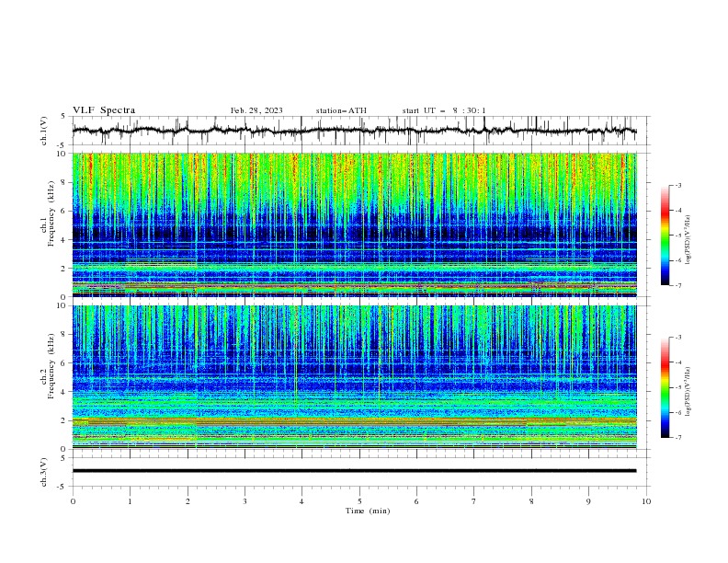728x563 pixels.
Task: Select the date text "Feb. 28, 2023"
Action: click(x=256, y=110)
